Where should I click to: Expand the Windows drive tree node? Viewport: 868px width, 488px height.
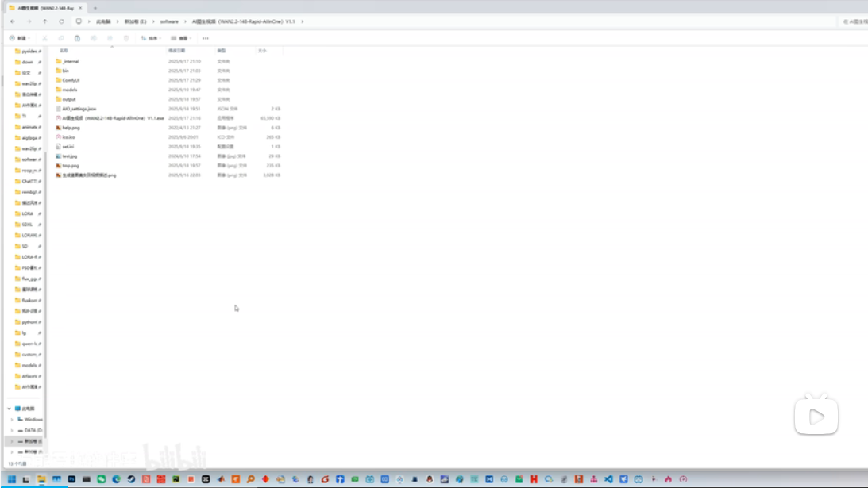pyautogui.click(x=12, y=420)
